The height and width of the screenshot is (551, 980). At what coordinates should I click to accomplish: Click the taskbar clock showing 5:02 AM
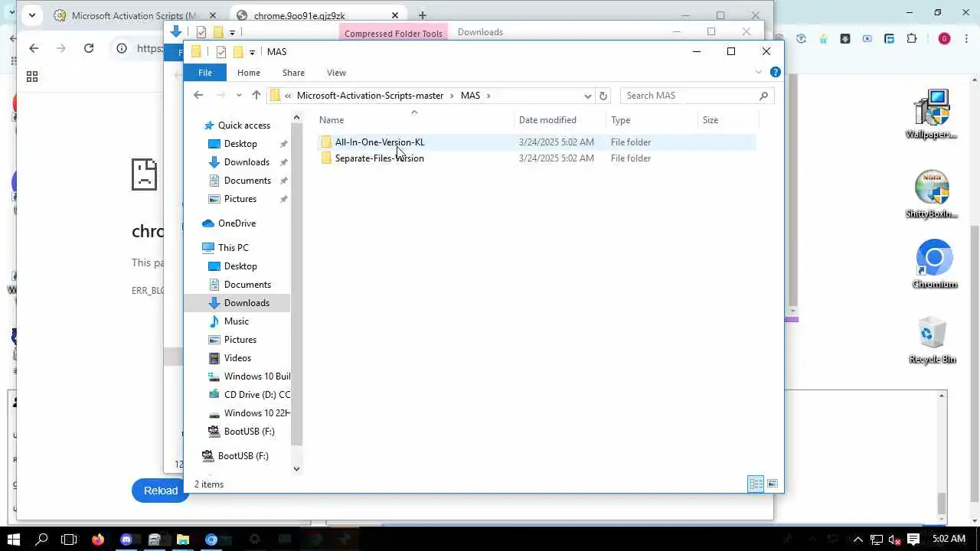click(x=949, y=540)
